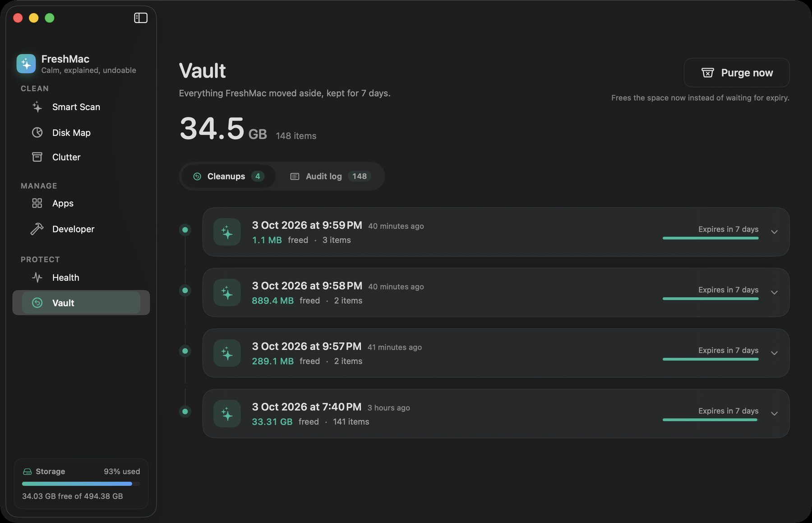Click the '33.31 GB' freed value
This screenshot has height=523, width=812.
(272, 422)
